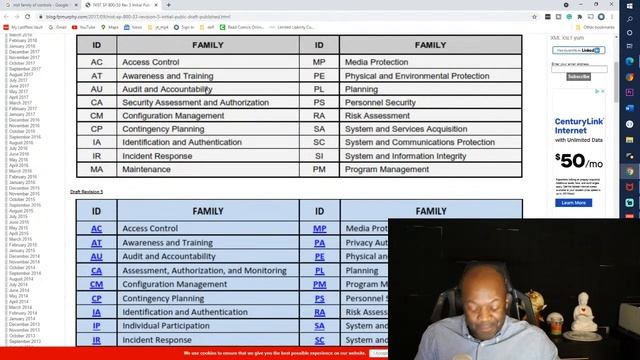Viewport: 640px width, 360px height.
Task: Click the Security Assessment and Authorization cell
Action: point(208,102)
